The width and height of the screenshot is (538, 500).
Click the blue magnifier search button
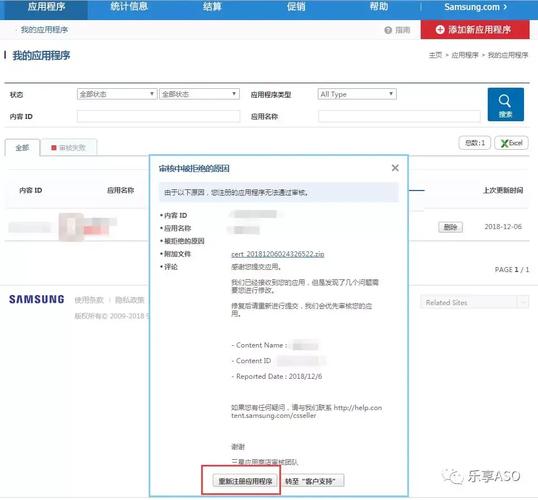tap(505, 104)
